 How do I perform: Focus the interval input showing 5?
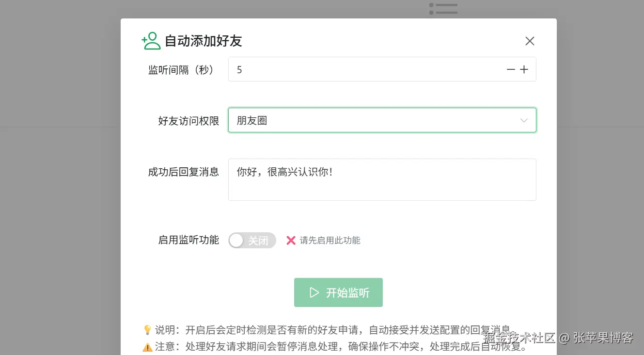pos(339,69)
